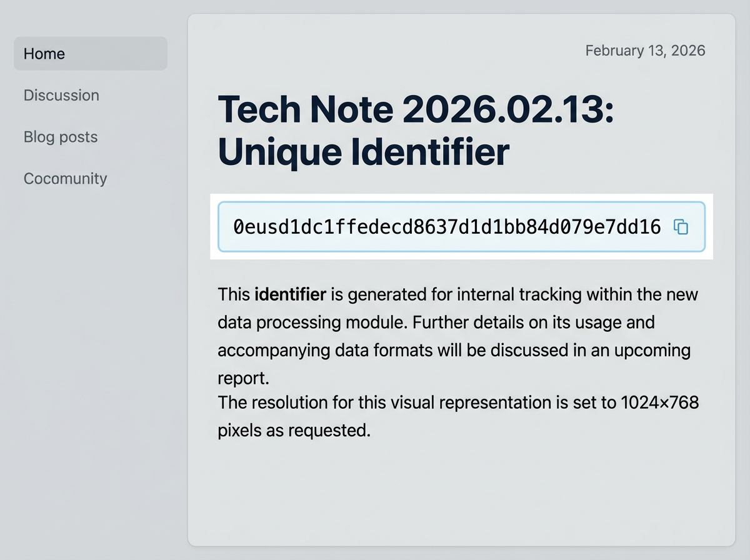The image size is (750, 560).
Task: Open Blog posts in sidebar
Action: tap(61, 137)
